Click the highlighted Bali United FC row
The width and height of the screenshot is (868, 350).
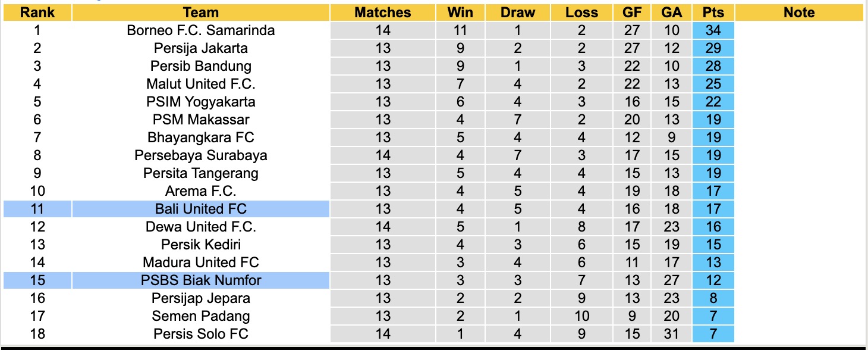[201, 209]
